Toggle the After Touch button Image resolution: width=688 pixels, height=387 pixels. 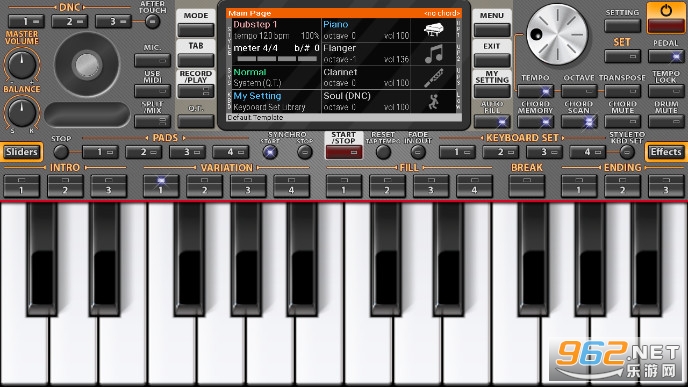pos(152,21)
